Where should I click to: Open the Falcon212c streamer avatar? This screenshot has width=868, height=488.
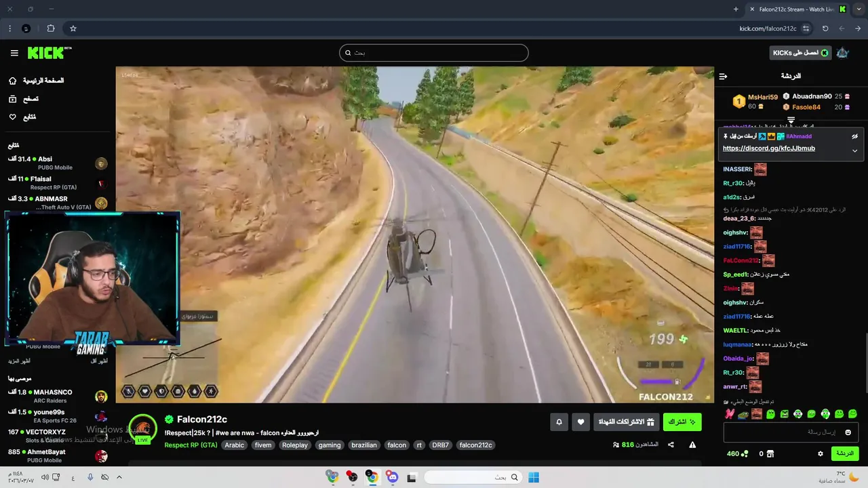pos(142,429)
